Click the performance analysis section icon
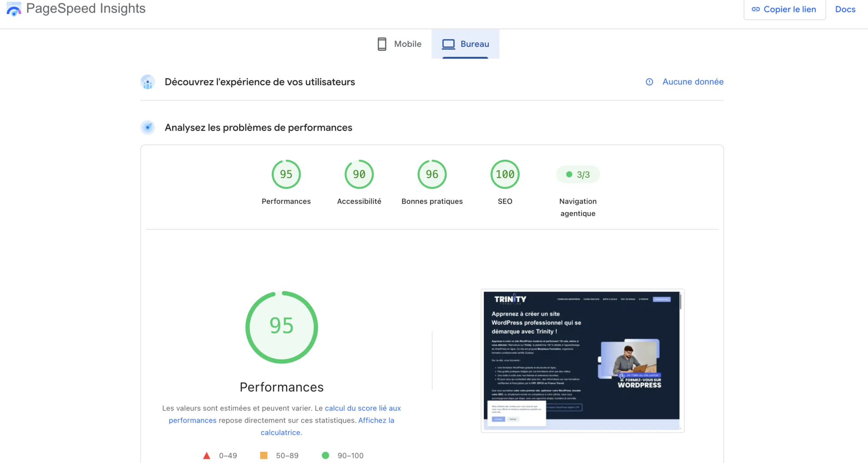This screenshot has width=868, height=463. [x=148, y=127]
